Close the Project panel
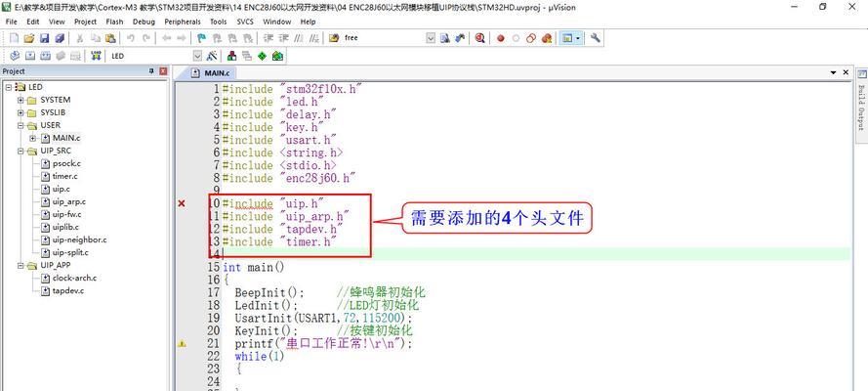The height and width of the screenshot is (391, 868). click(163, 71)
